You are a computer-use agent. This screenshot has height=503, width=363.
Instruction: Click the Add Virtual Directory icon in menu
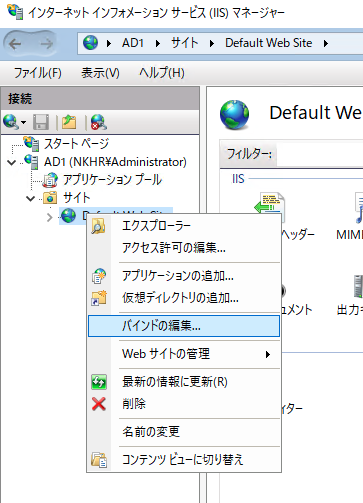99,298
